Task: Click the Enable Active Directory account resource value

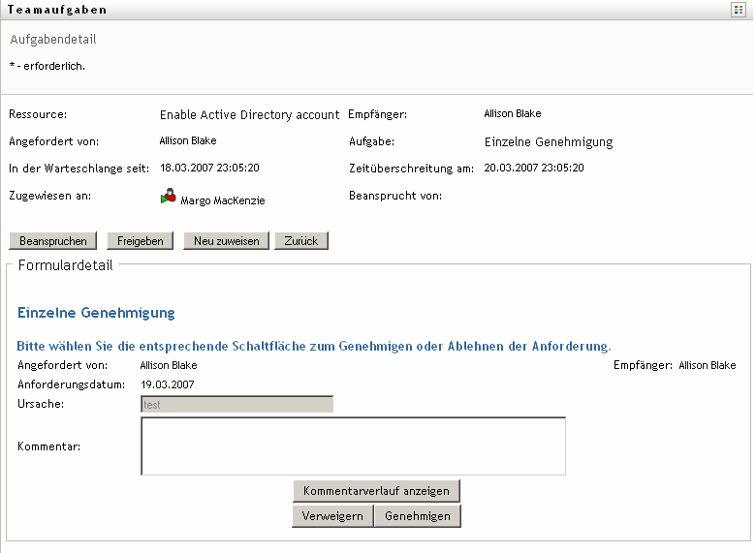Action: coord(249,115)
